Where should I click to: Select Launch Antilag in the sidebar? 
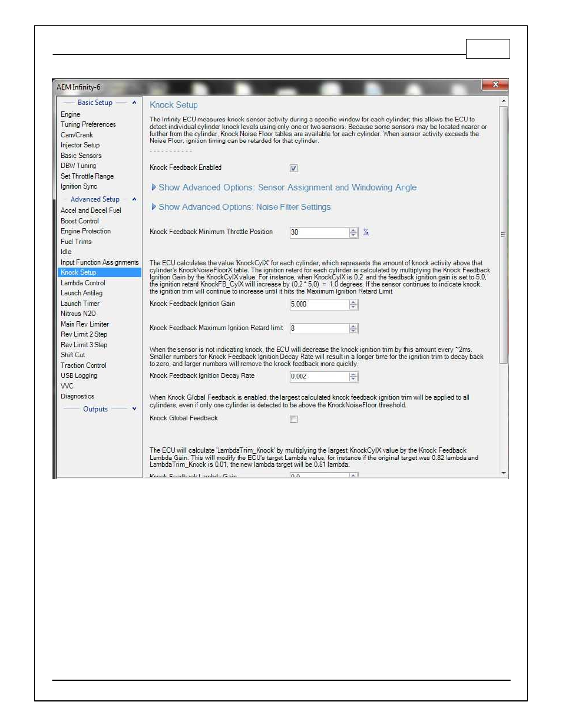pyautogui.click(x=81, y=293)
